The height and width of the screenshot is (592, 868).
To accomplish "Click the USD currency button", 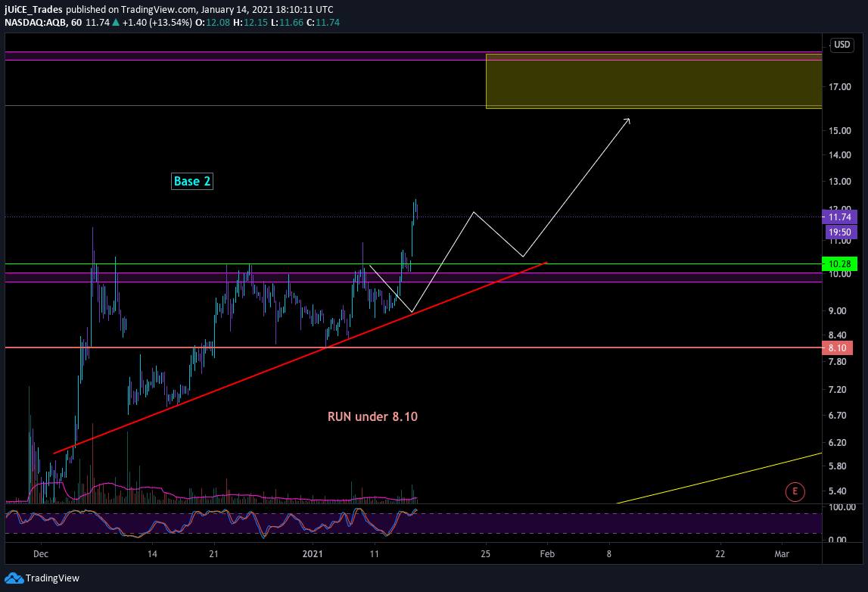I will (x=842, y=45).
